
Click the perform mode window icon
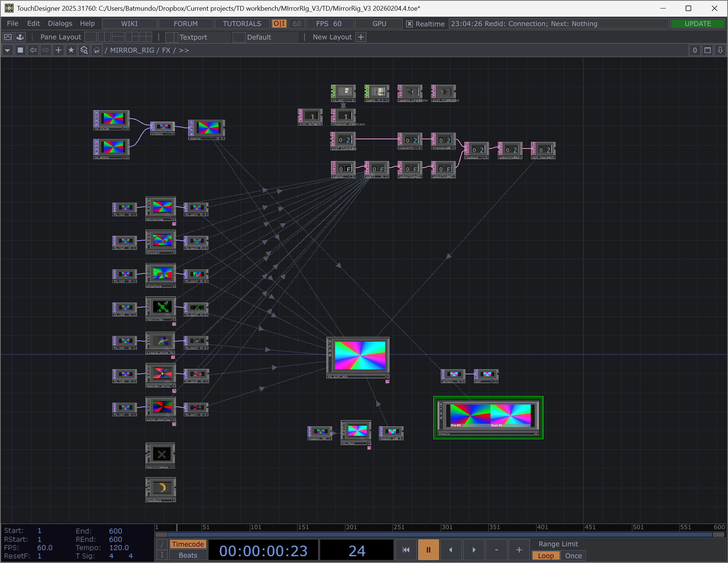[x=8, y=37]
